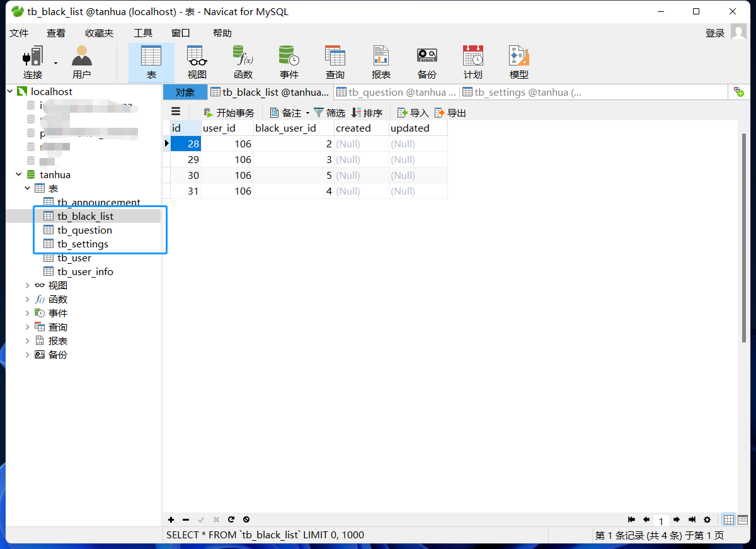The height and width of the screenshot is (549, 756).
Task: Select the 表 (Table) toolbar button
Action: point(151,63)
